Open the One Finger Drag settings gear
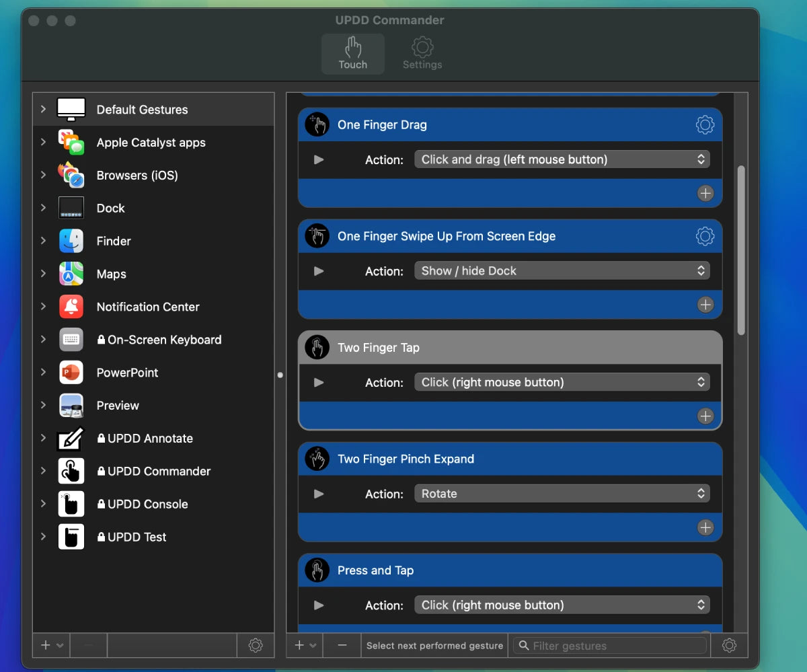 [705, 124]
